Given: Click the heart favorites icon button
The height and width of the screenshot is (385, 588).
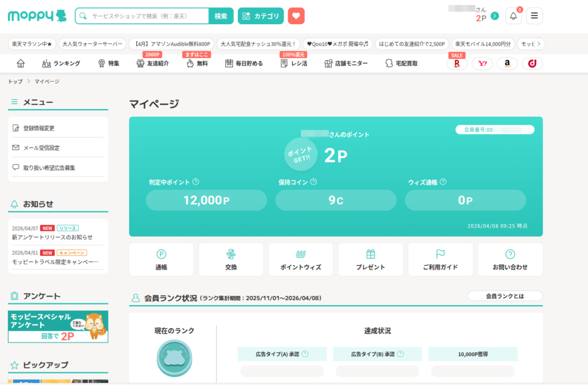Looking at the screenshot, I should click(x=296, y=16).
